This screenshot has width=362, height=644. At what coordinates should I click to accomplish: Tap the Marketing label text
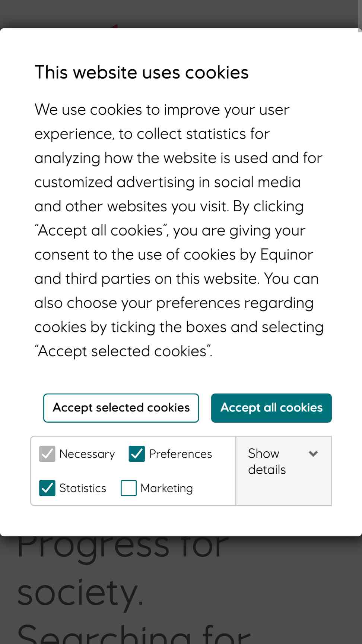tap(167, 488)
